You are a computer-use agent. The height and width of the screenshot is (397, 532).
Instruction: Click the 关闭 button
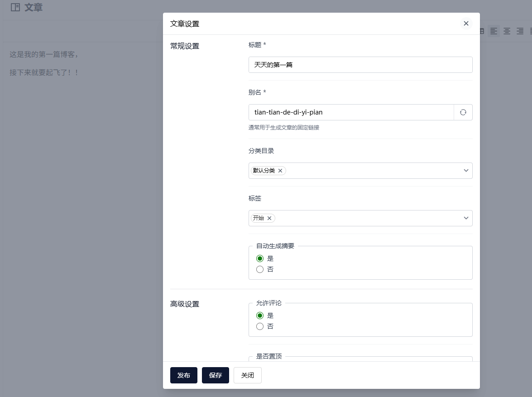click(x=247, y=375)
